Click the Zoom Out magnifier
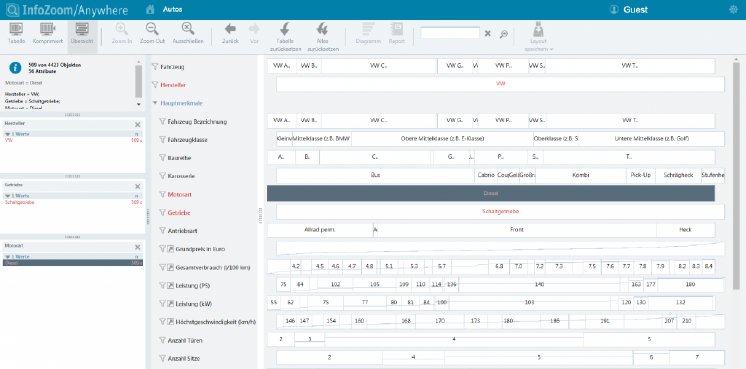This screenshot has height=369, width=746. [x=152, y=33]
